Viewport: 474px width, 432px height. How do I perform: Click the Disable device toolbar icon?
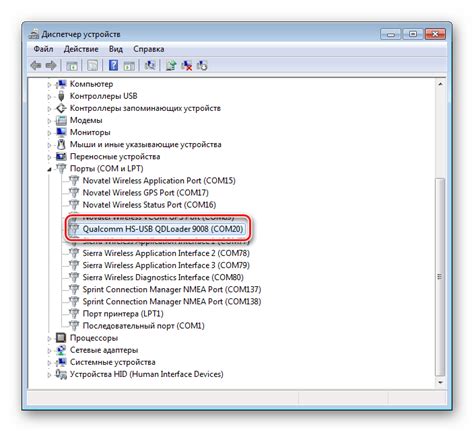[x=202, y=65]
